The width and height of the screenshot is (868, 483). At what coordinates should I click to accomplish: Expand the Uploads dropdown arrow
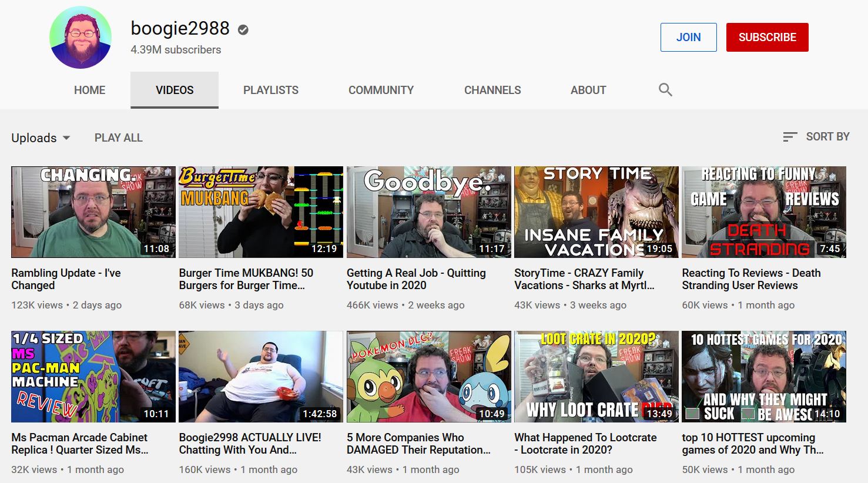click(66, 138)
